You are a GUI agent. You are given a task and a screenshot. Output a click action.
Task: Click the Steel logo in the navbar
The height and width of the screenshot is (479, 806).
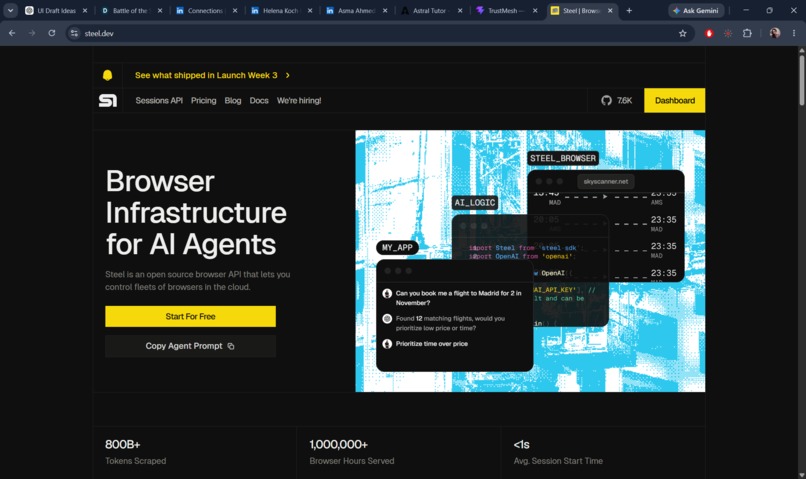107,101
